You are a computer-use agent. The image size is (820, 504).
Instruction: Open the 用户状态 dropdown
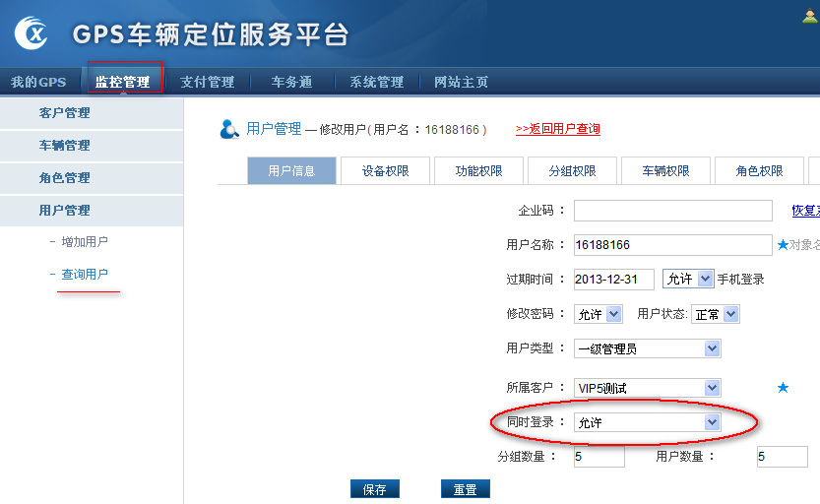point(716,314)
